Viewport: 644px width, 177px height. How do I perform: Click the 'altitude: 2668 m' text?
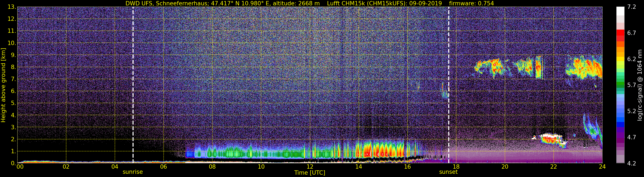[296, 3]
